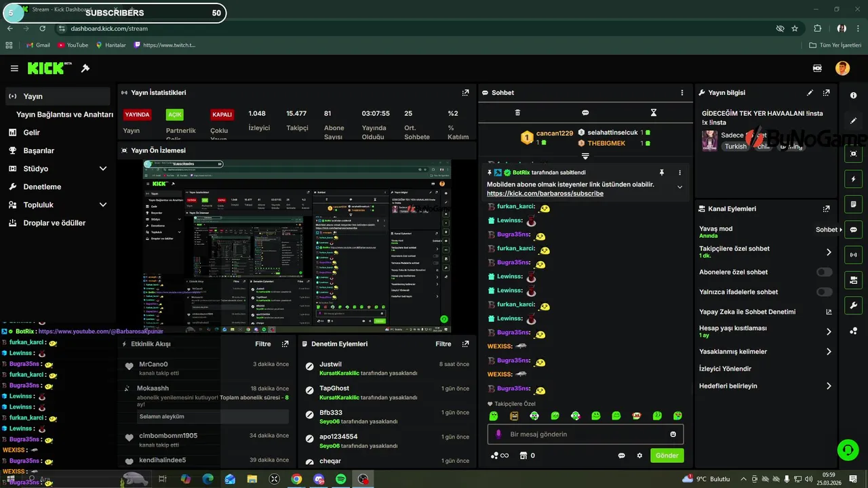The image size is (868, 488).
Task: Click the pencil icon in right sidebar
Action: (x=853, y=121)
